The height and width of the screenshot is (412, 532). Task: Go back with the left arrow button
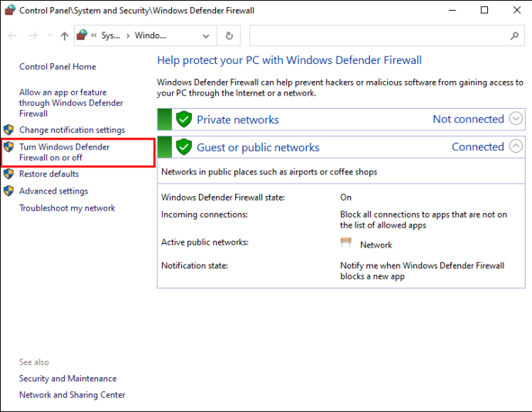click(x=12, y=35)
